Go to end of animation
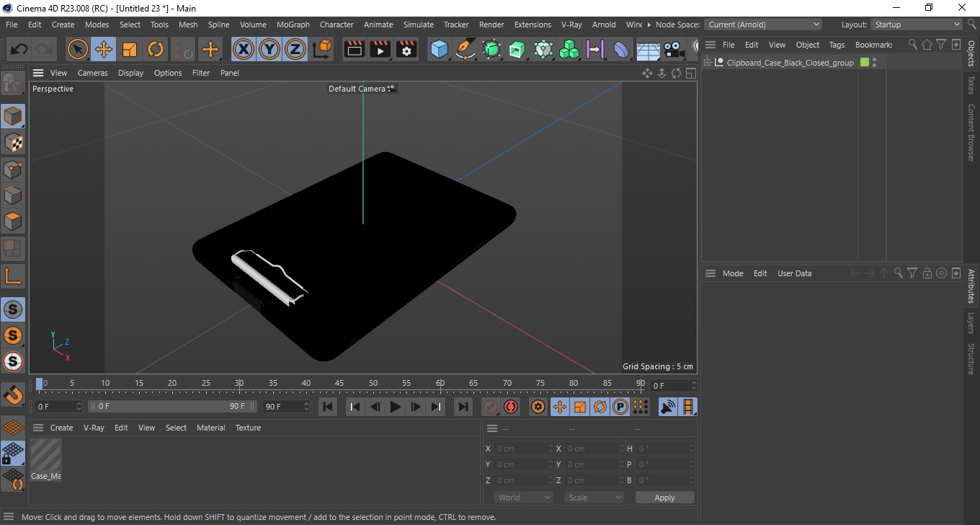Image resolution: width=980 pixels, height=525 pixels. click(x=463, y=407)
